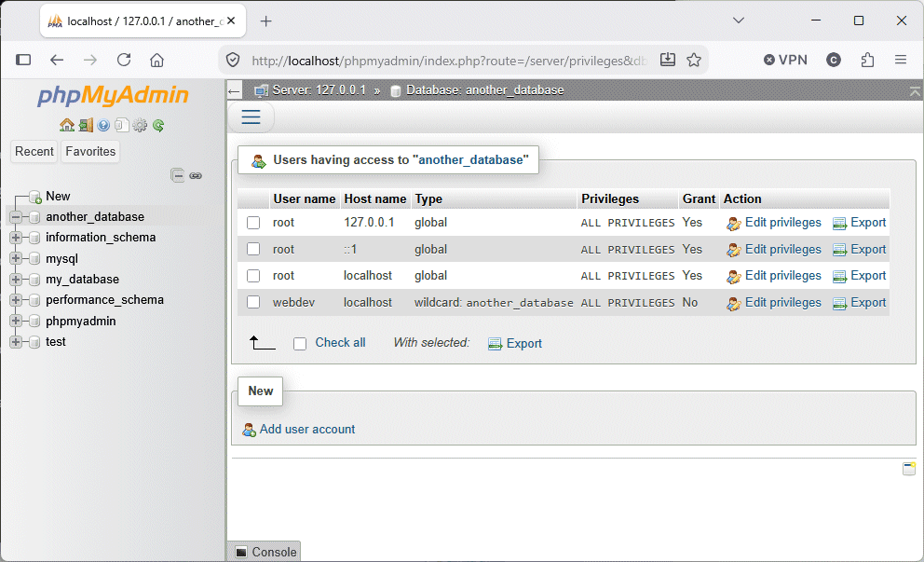This screenshot has width=924, height=562.
Task: Expand the mysql database node
Action: pyautogui.click(x=16, y=258)
